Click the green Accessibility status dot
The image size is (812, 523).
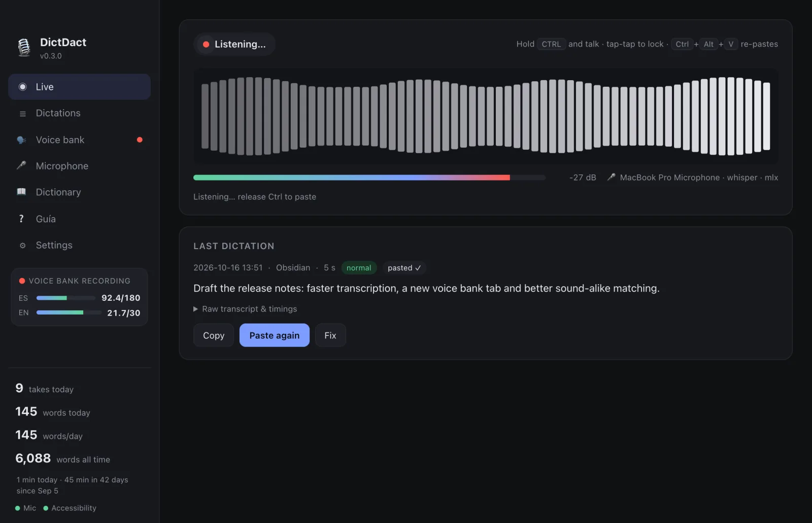click(x=46, y=508)
